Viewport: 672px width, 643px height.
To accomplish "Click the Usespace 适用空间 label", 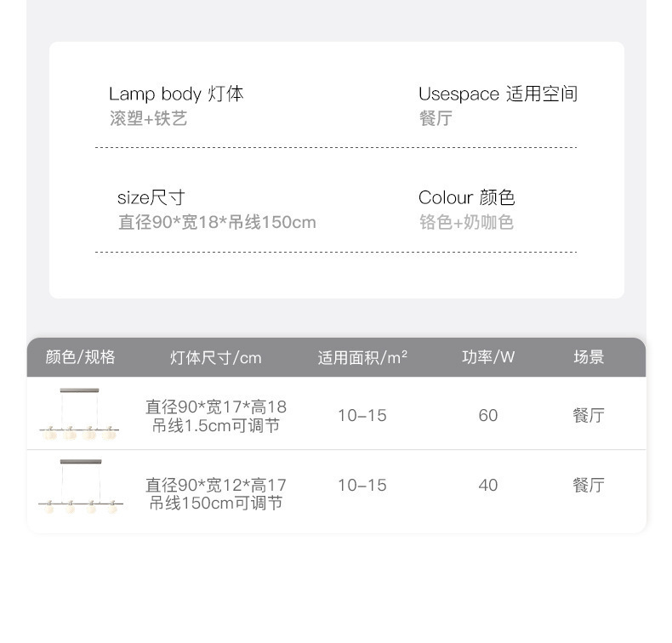I will coord(498,94).
